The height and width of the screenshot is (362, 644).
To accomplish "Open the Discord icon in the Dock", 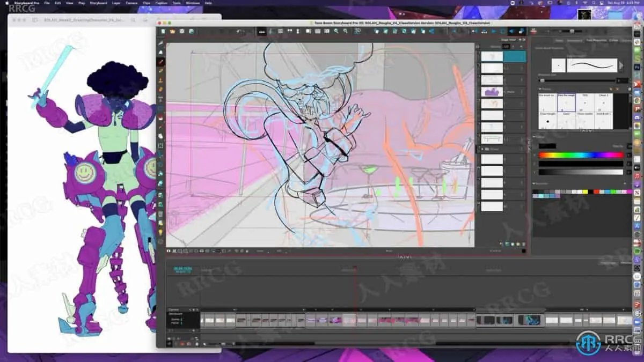I will [x=637, y=117].
